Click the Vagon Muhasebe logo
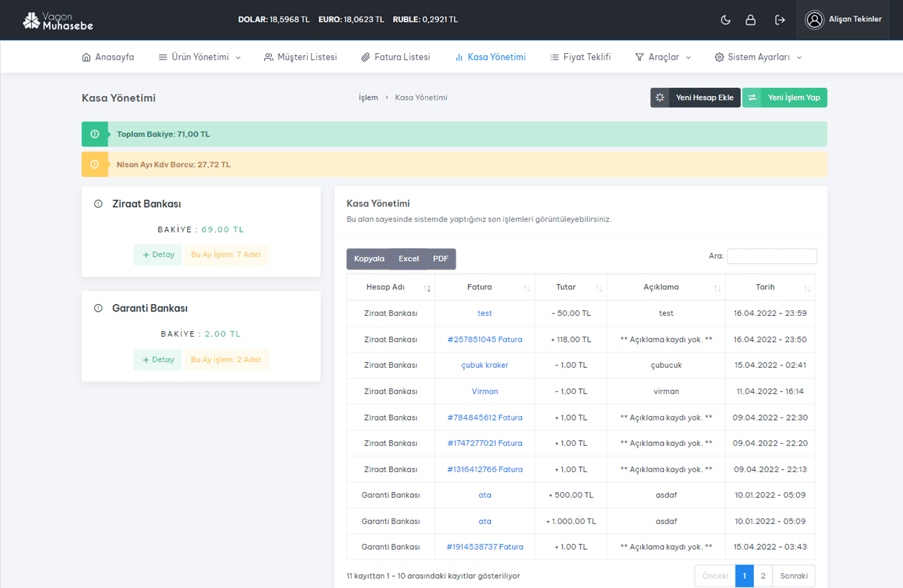The height and width of the screenshot is (588, 903). pyautogui.click(x=58, y=21)
